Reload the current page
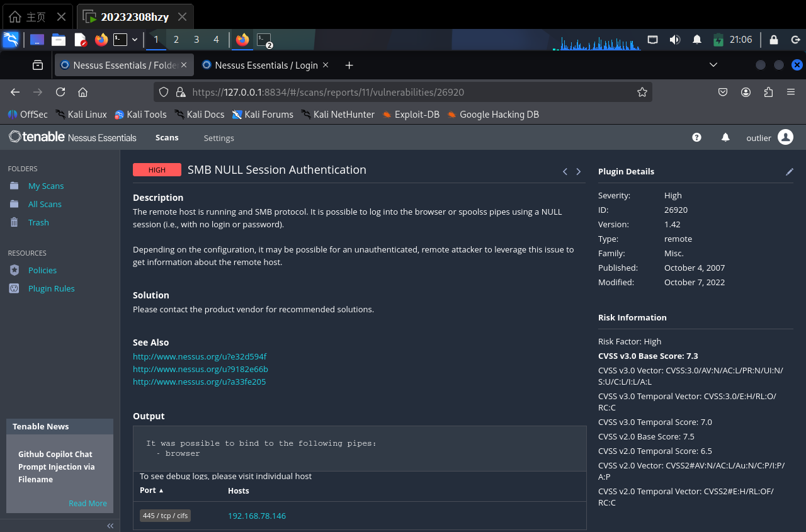 pyautogui.click(x=60, y=92)
